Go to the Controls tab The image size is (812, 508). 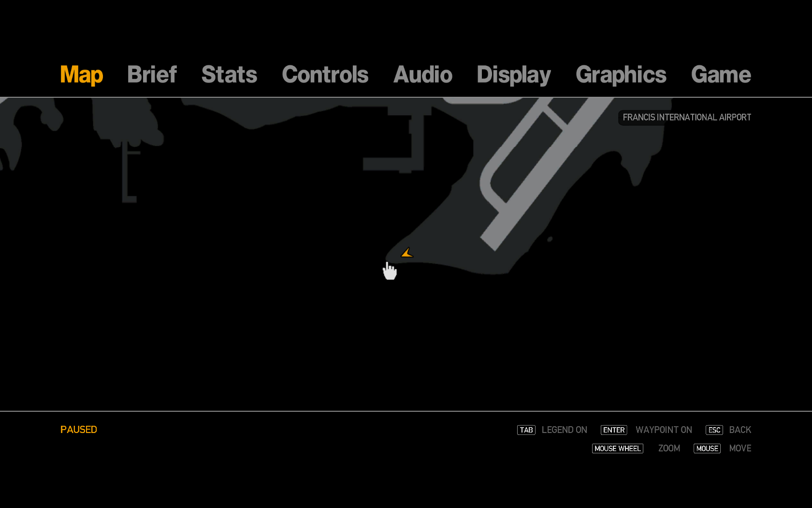[x=325, y=75]
